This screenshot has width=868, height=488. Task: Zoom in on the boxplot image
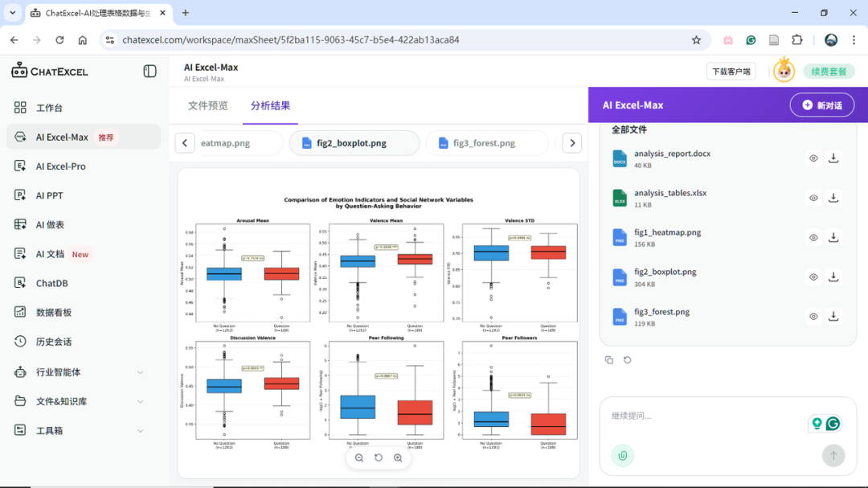(x=398, y=457)
